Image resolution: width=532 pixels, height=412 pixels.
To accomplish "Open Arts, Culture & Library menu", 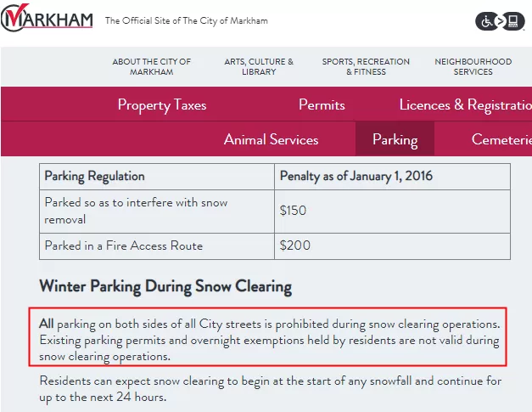I will (259, 66).
